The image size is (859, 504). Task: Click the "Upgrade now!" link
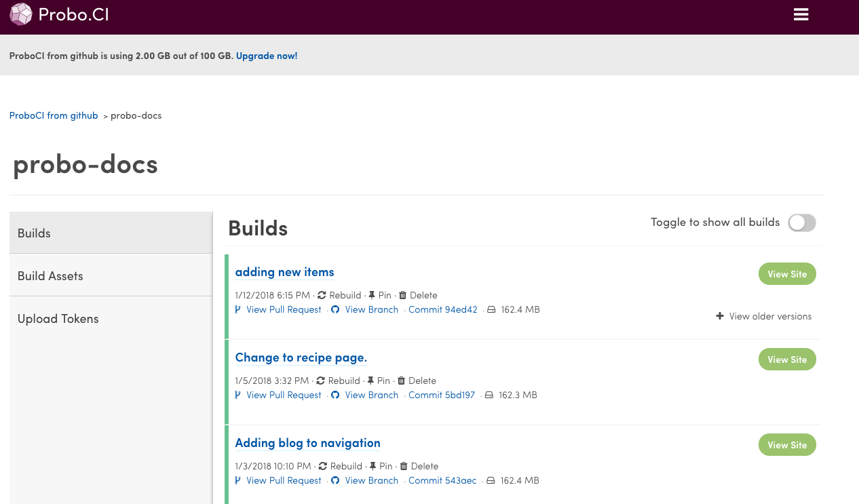pyautogui.click(x=267, y=56)
